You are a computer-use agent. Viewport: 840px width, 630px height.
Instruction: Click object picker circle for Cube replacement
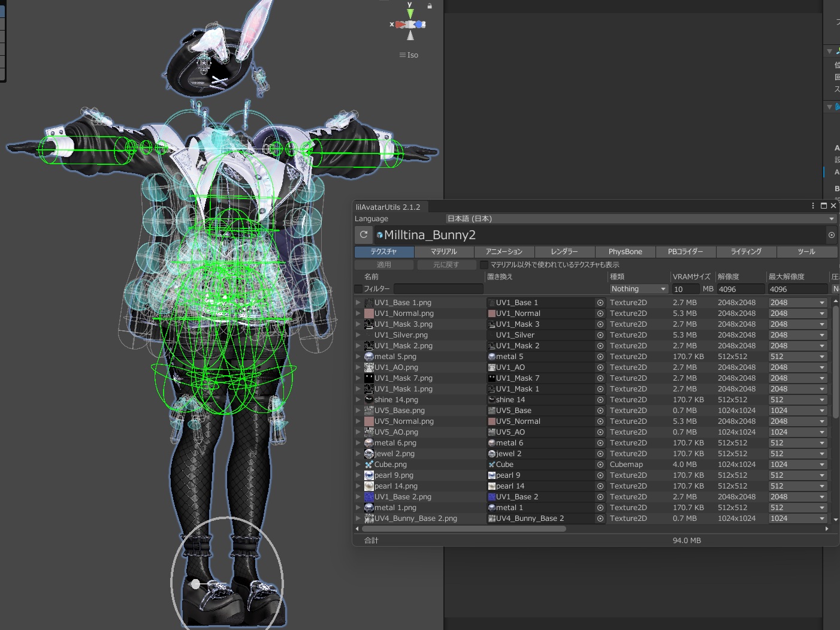click(x=600, y=465)
